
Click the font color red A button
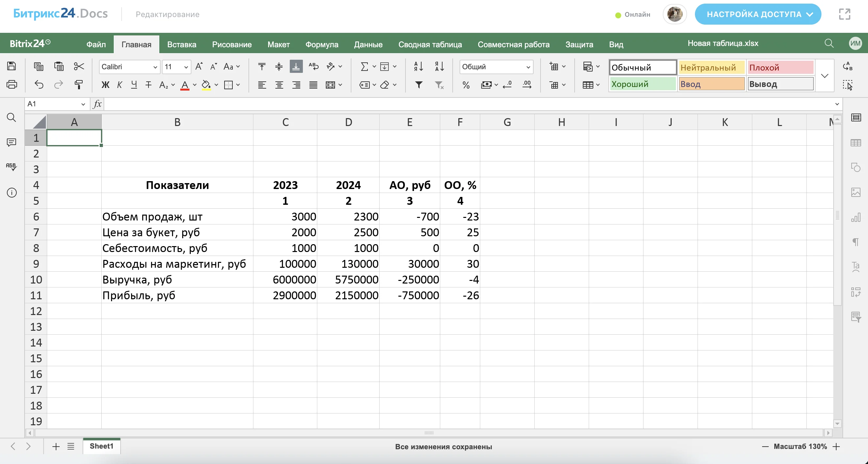pos(185,85)
